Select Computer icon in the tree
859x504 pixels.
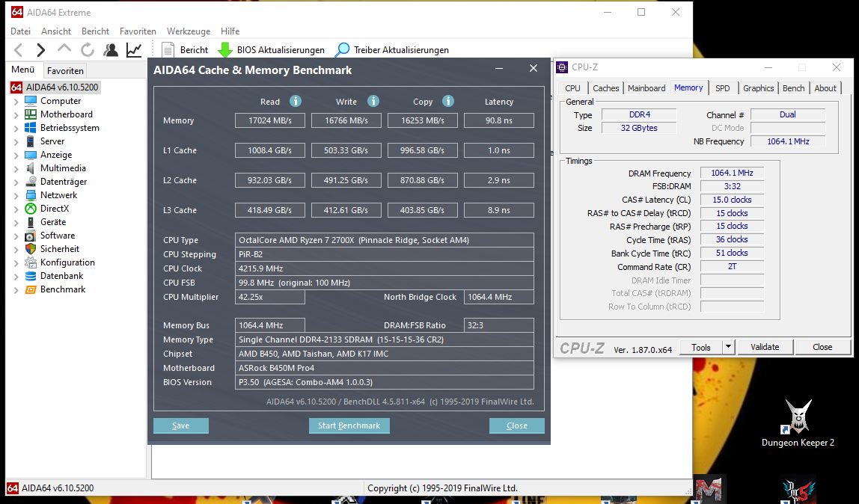point(31,101)
